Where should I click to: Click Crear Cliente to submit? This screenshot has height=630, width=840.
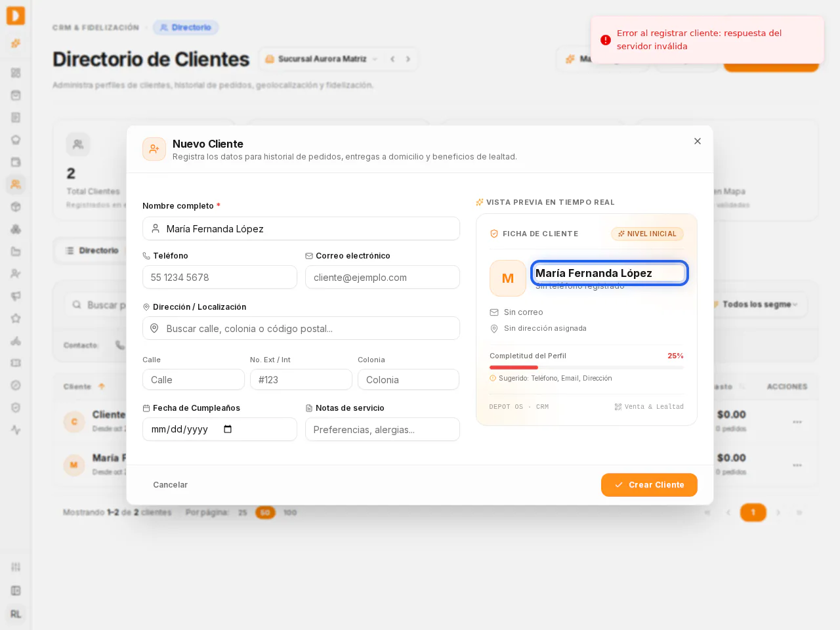pos(649,485)
